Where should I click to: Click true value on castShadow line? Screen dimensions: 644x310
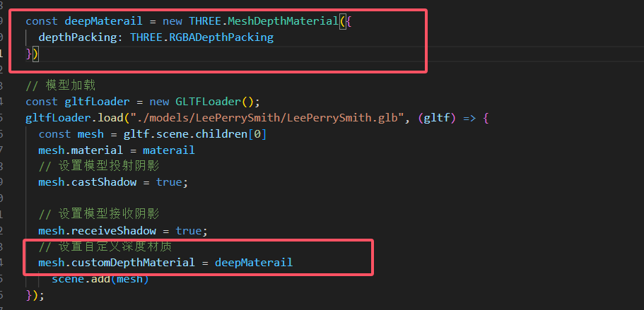[x=170, y=182]
